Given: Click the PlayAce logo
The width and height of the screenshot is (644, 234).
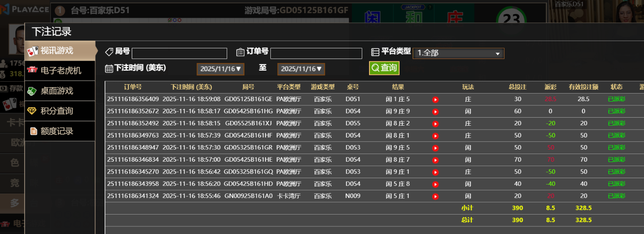Looking at the screenshot, I should click(x=25, y=9).
